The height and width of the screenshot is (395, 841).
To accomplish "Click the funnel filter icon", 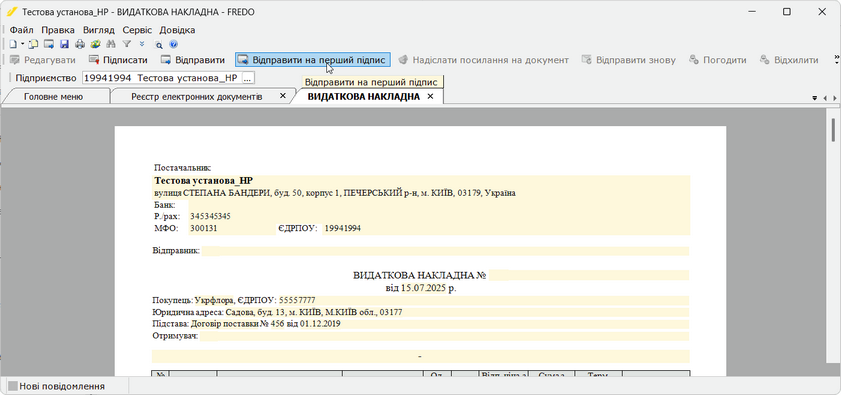I will [127, 44].
